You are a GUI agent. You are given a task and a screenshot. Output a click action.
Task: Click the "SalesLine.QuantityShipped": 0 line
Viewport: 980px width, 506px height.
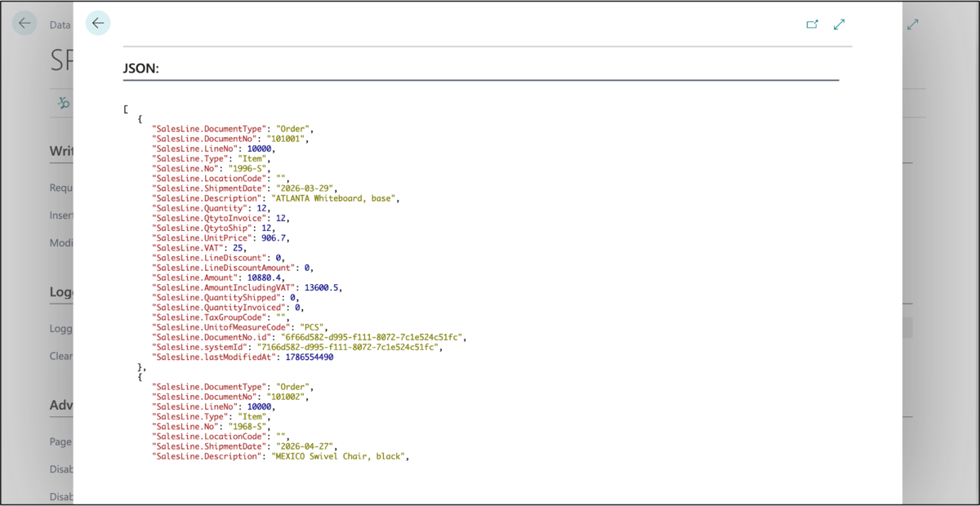tap(228, 298)
